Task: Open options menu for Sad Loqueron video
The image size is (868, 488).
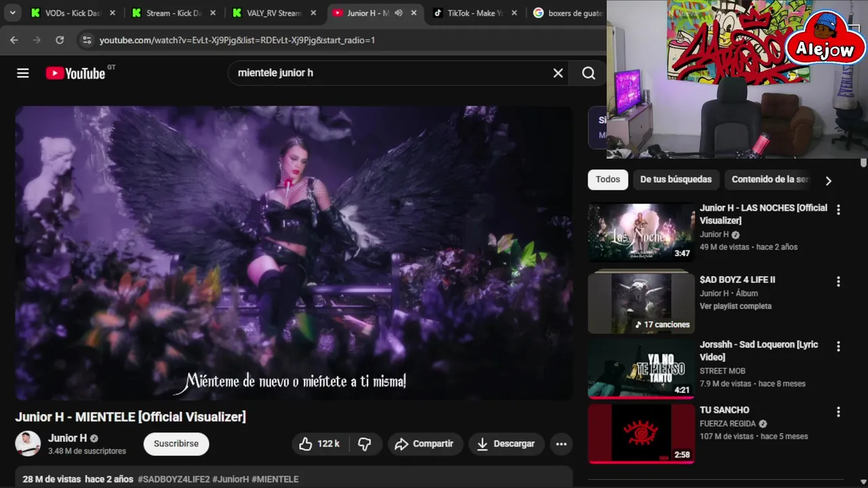Action: point(838,347)
